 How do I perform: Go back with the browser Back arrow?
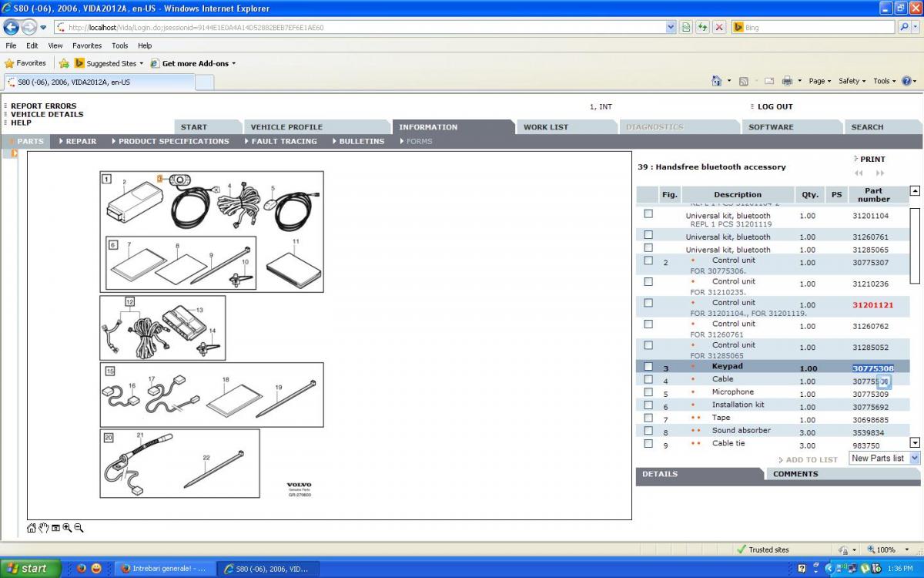12,27
